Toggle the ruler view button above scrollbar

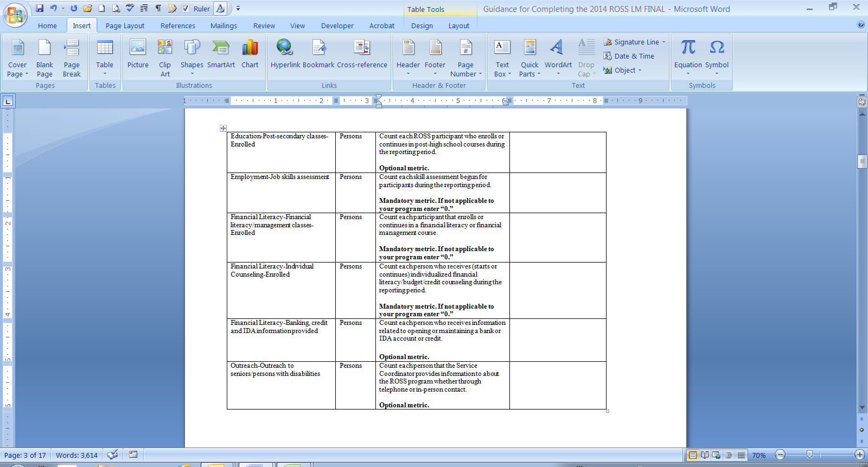862,101
